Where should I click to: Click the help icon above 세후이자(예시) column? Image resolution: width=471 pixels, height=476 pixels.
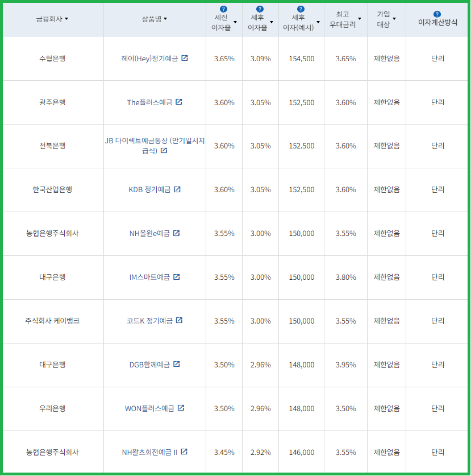[x=299, y=8]
